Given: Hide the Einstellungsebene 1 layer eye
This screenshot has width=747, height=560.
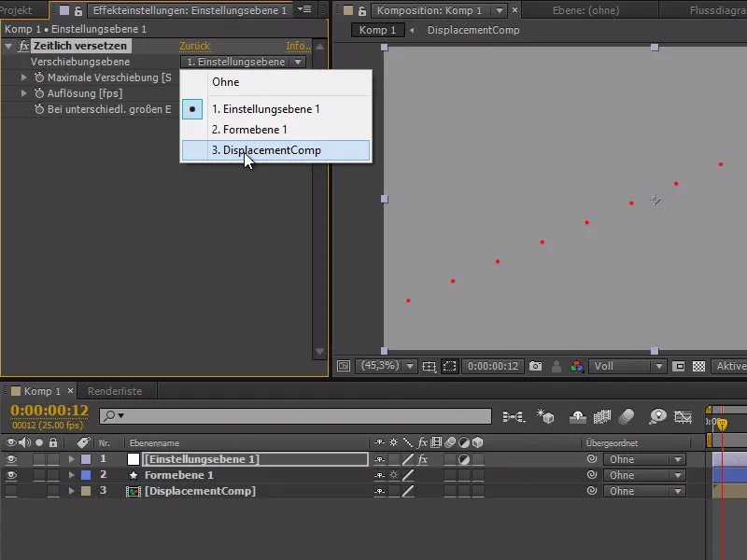Looking at the screenshot, I should pyautogui.click(x=11, y=459).
